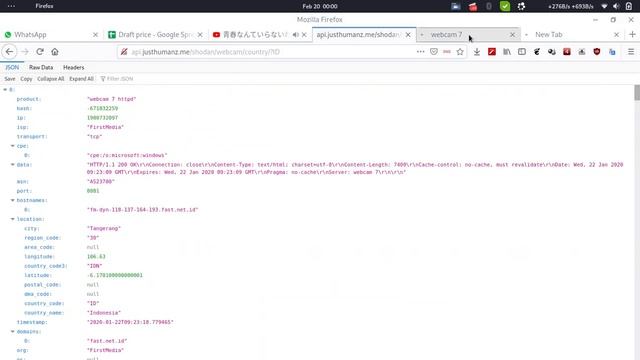Image resolution: width=640 pixels, height=360 pixels.
Task: Open a new tab with the plus button
Action: click(x=632, y=35)
